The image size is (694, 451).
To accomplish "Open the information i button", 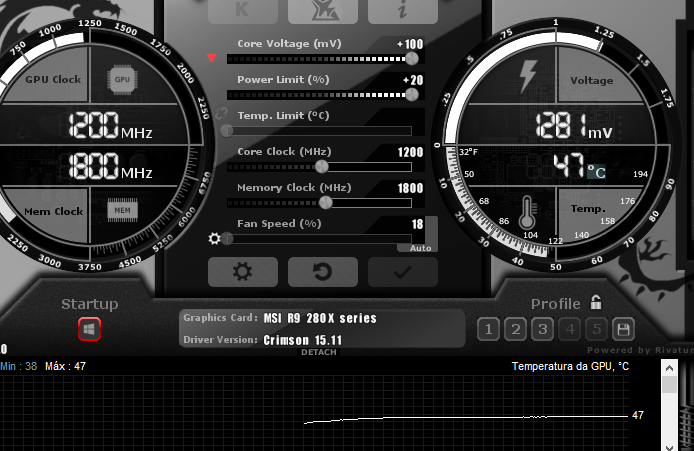I will point(403,11).
